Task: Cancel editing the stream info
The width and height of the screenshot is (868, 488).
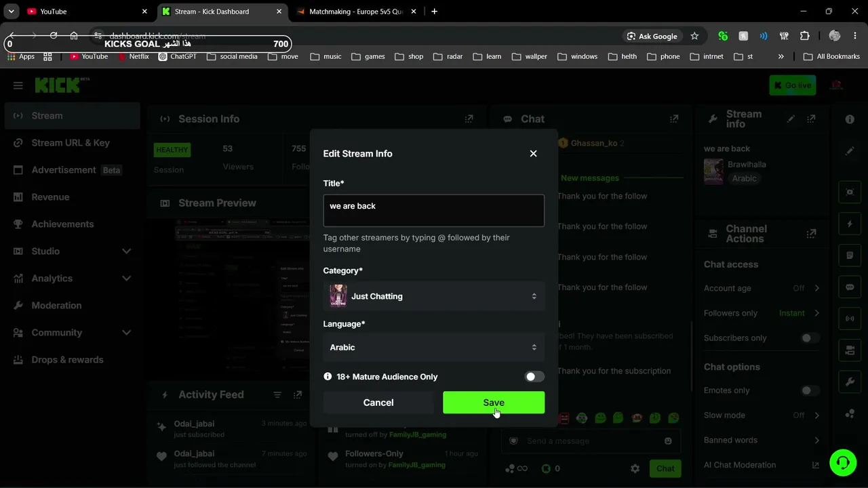Action: click(378, 403)
